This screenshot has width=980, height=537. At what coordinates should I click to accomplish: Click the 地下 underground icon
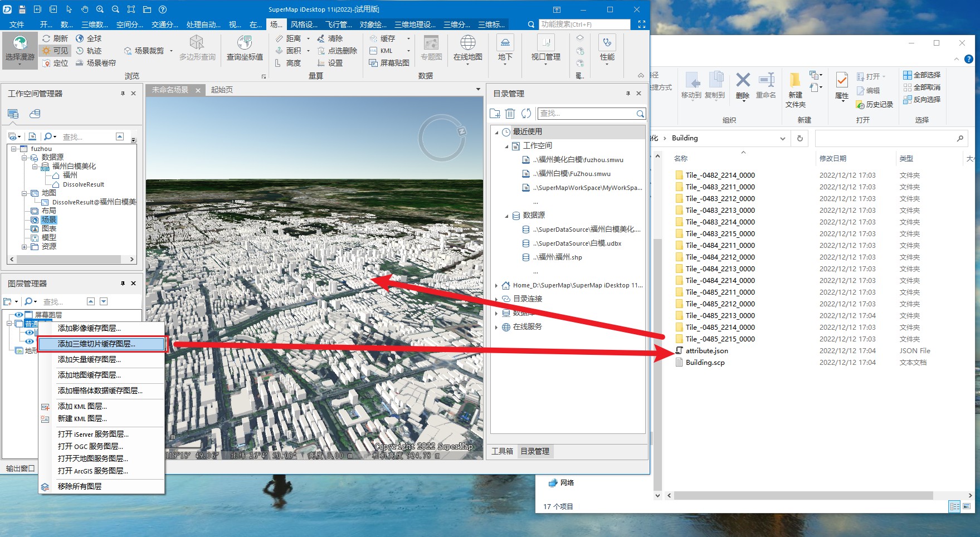505,42
